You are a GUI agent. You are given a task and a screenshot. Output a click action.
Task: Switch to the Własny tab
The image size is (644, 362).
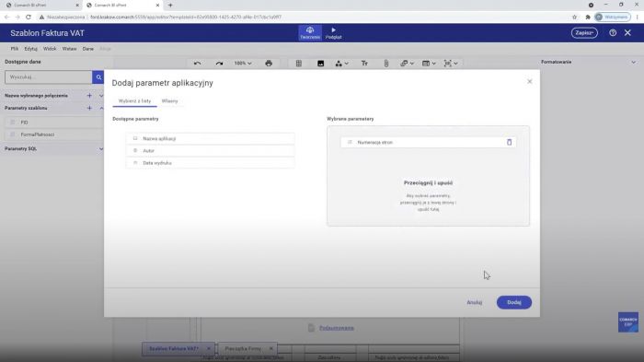169,100
